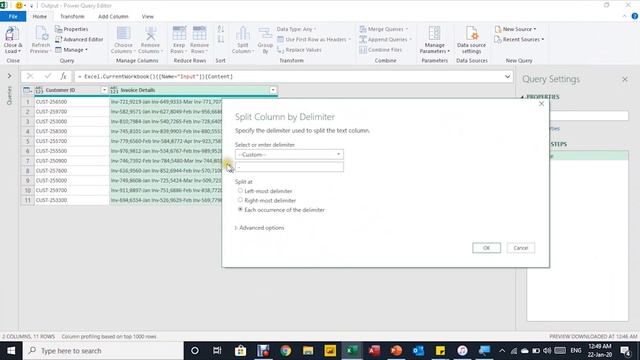The height and width of the screenshot is (360, 640).
Task: Click the fx formula icon
Action: [x=63, y=76]
